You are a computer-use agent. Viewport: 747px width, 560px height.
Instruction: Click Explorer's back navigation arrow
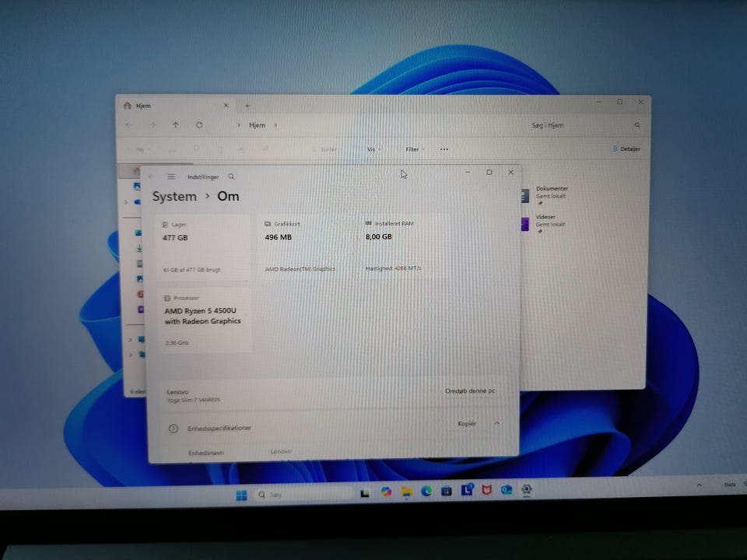pos(128,124)
